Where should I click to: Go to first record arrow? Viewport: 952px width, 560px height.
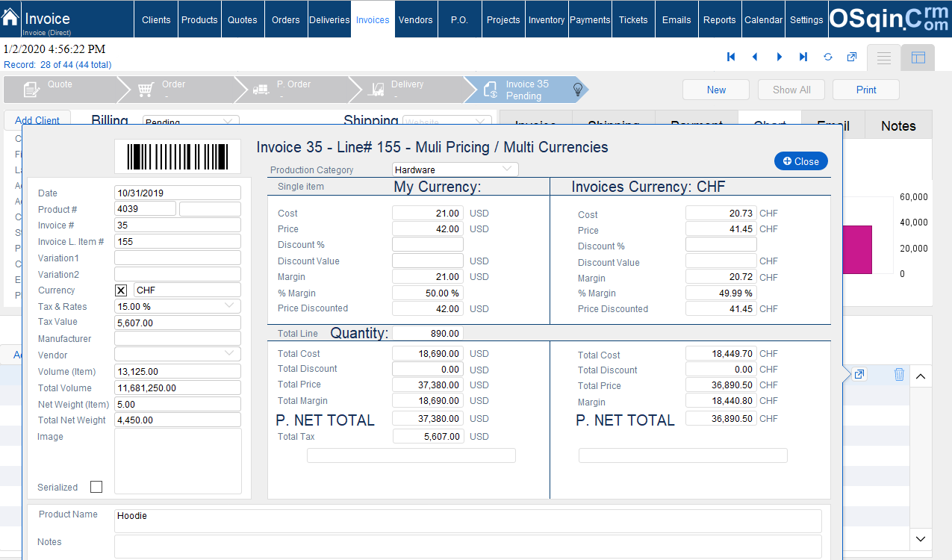pyautogui.click(x=731, y=57)
